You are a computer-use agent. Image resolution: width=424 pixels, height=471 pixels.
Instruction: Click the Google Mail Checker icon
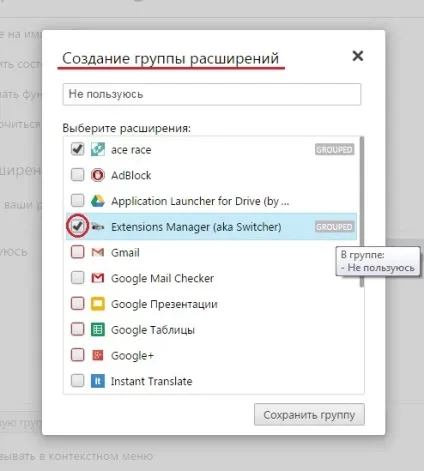point(98,278)
